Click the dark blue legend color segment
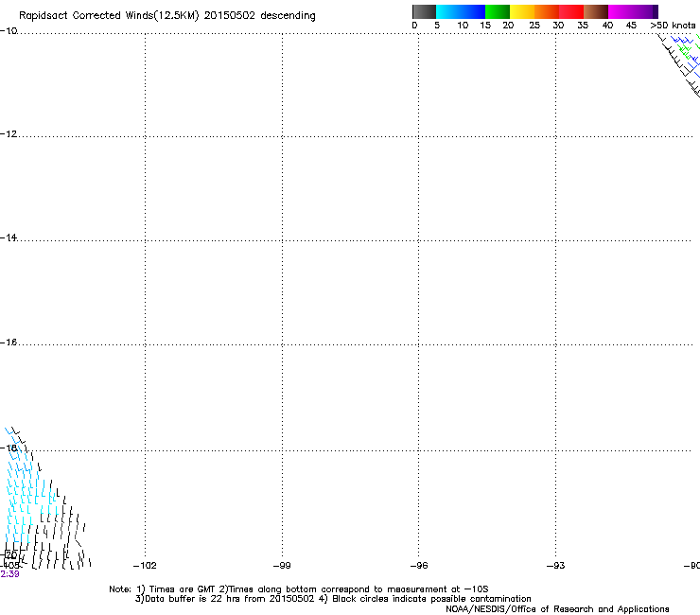Viewport: 700px width, 615px height. click(x=473, y=11)
